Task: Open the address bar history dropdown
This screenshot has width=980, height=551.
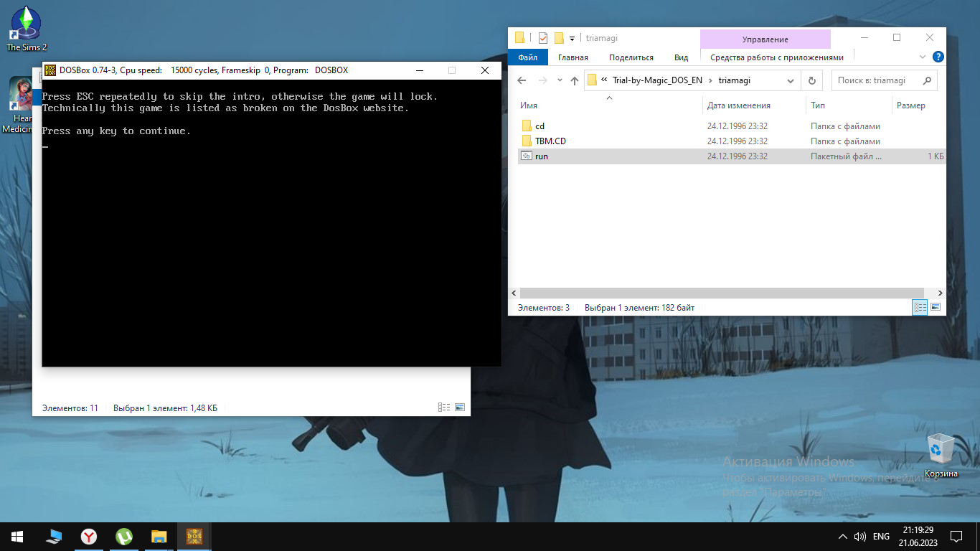Action: [791, 80]
